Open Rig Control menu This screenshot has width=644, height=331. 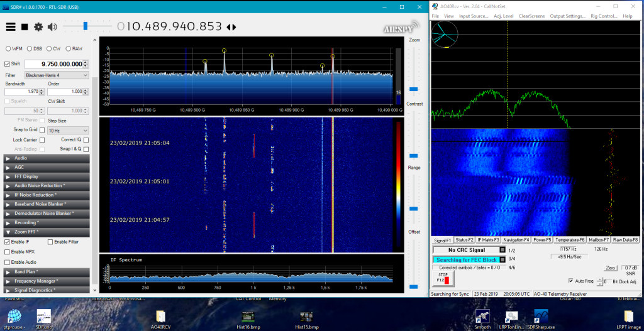[604, 16]
